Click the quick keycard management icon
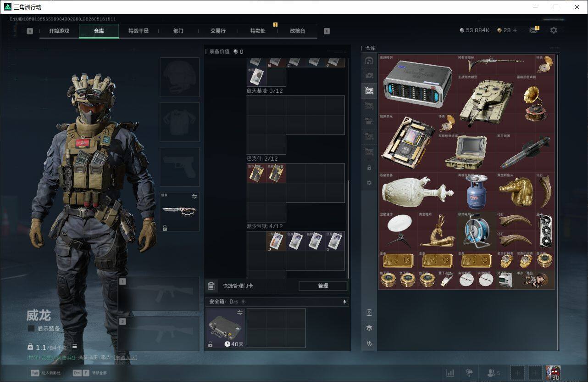This screenshot has height=382, width=588. coord(211,286)
